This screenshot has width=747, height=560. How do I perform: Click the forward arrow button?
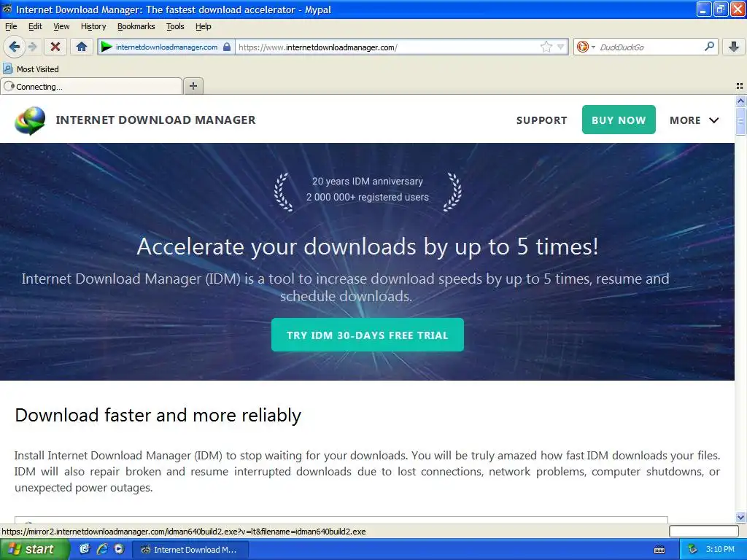32,47
